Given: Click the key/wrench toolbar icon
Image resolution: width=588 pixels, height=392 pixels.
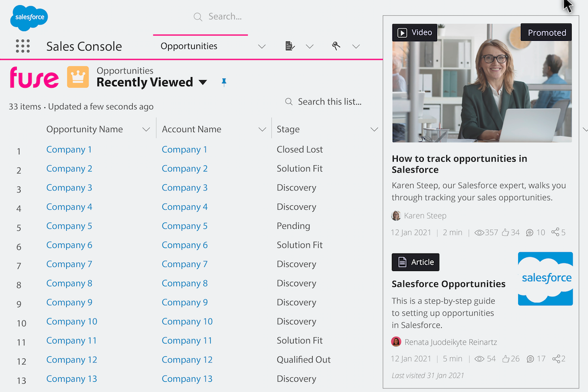Looking at the screenshot, I should pos(336,45).
